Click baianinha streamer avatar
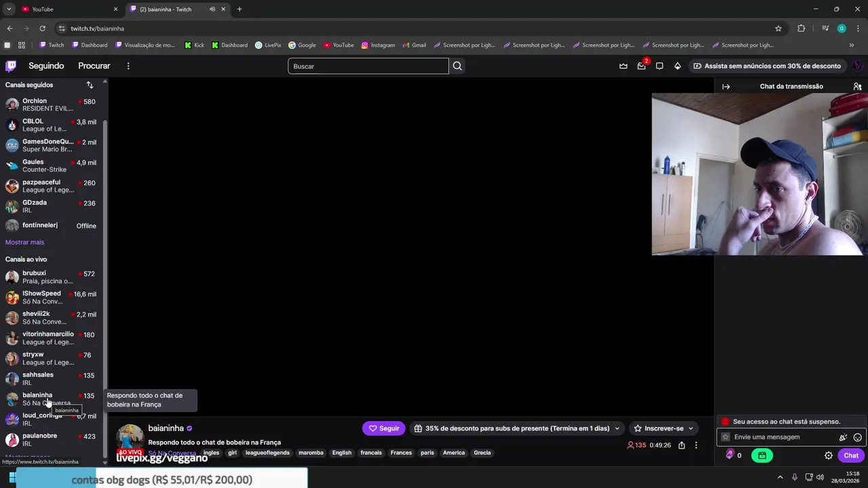 130,439
